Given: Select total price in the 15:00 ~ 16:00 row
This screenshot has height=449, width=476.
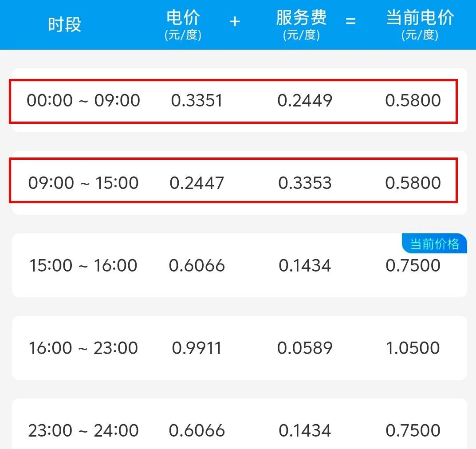Looking at the screenshot, I should pos(413,265).
